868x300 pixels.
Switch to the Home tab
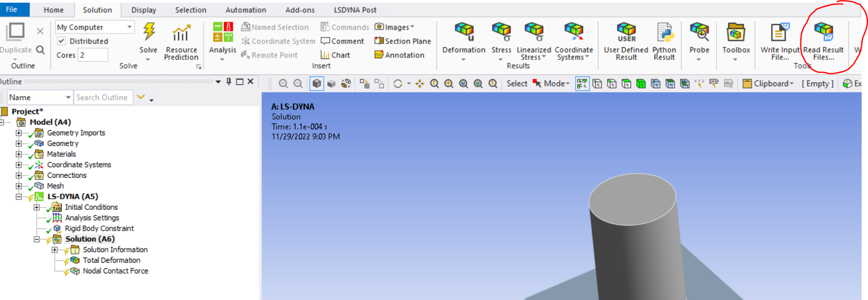54,10
